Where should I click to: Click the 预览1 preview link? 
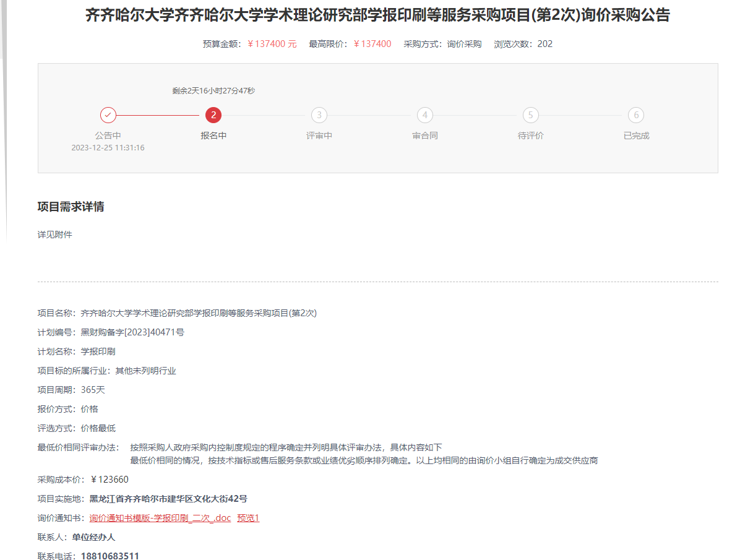coord(248,518)
